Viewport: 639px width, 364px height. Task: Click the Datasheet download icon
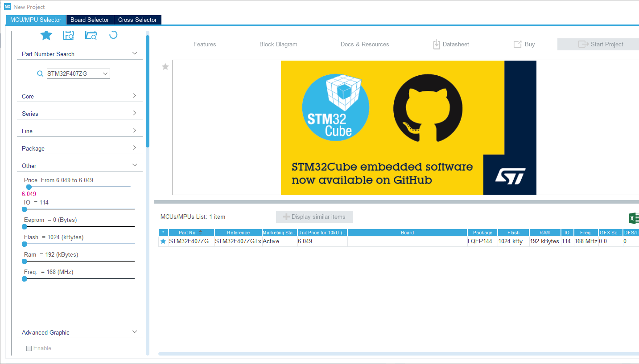tap(437, 44)
